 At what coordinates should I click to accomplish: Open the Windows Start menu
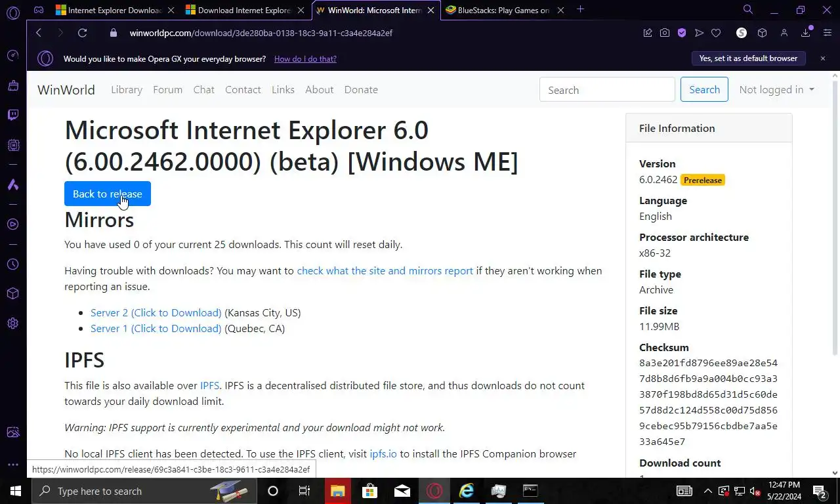[14, 491]
